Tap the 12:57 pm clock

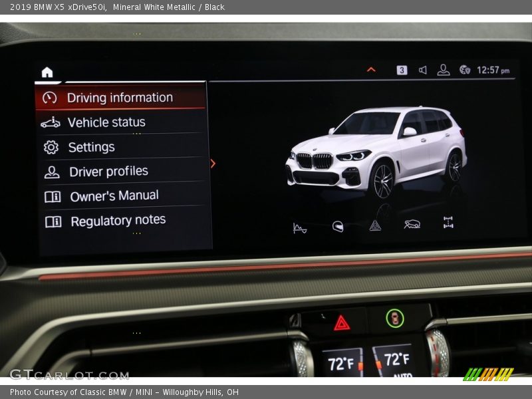(x=493, y=70)
